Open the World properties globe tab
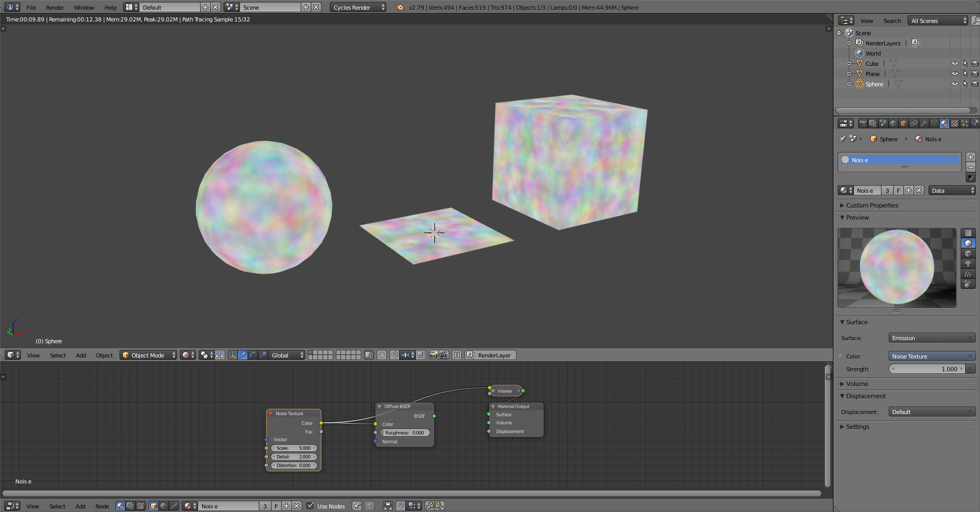 click(x=893, y=123)
